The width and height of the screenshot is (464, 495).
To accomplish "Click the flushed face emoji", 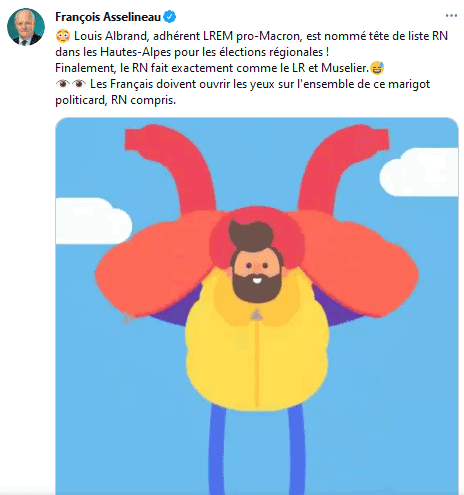I will [x=63, y=36].
